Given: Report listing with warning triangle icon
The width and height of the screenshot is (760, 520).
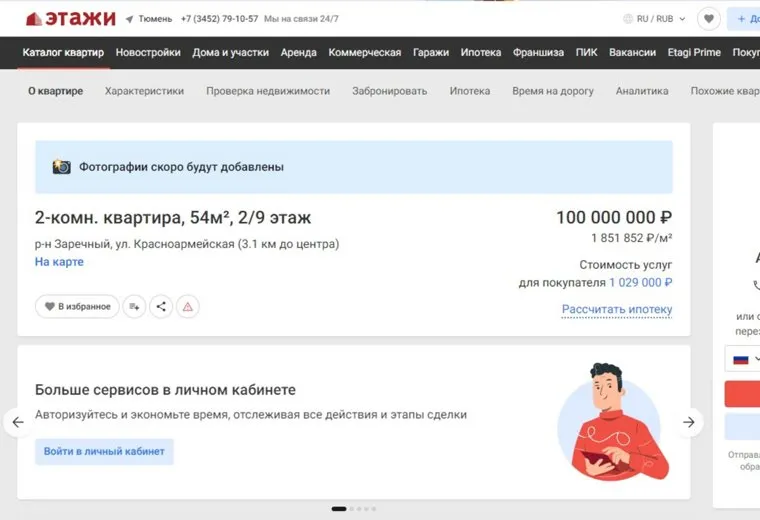Looking at the screenshot, I should point(188,307).
